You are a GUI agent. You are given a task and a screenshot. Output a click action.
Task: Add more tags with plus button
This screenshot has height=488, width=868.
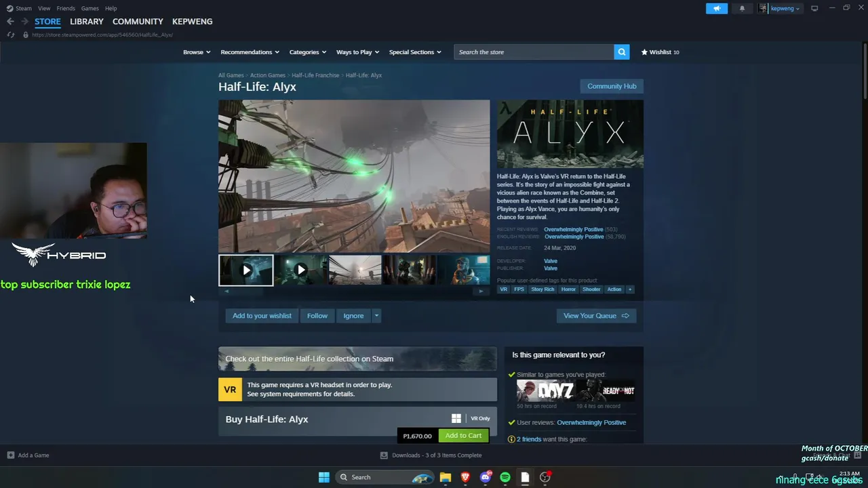(x=629, y=289)
